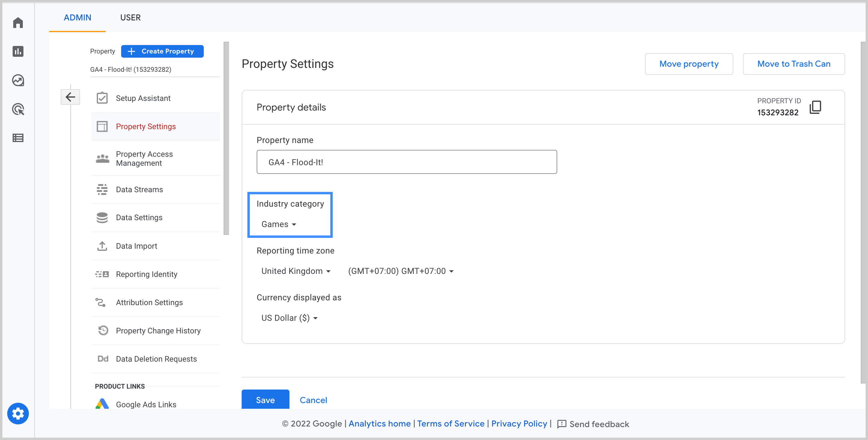The image size is (868, 440).
Task: Open the Advertising cursor icon
Action: point(18,109)
